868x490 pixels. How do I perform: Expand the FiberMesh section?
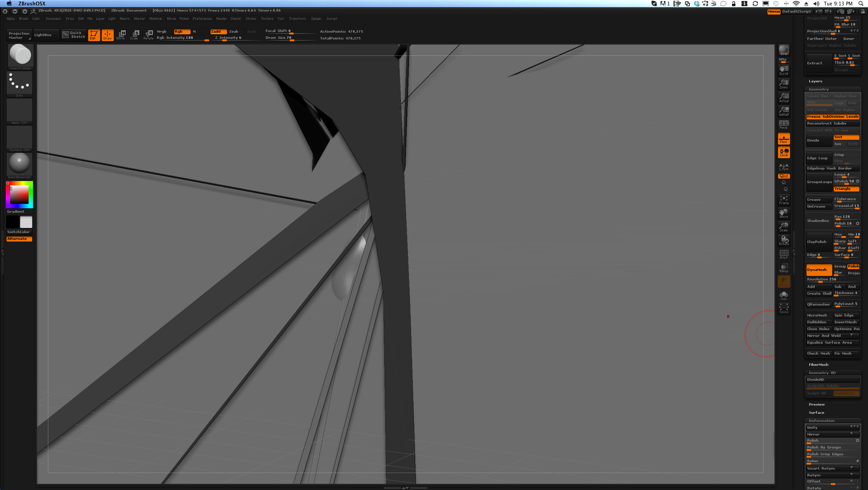click(x=818, y=364)
